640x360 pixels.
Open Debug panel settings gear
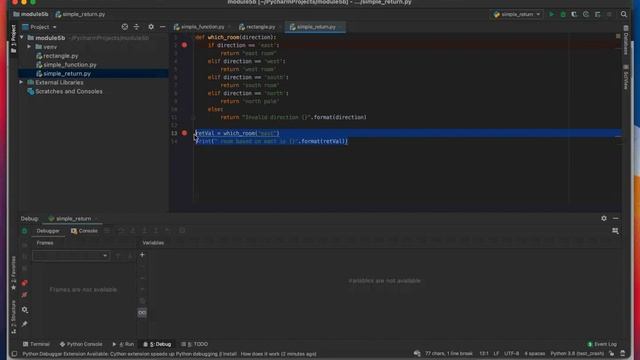click(604, 218)
